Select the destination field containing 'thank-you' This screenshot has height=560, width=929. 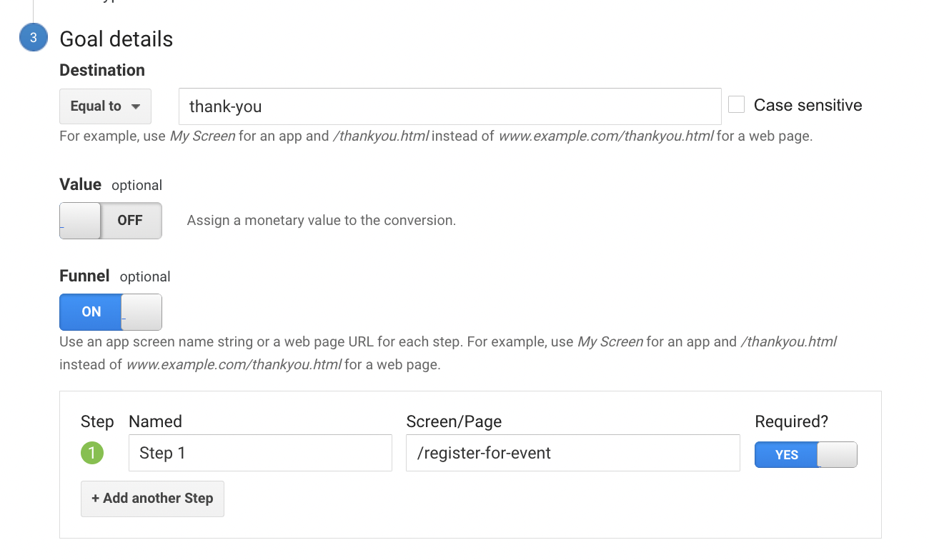point(449,106)
